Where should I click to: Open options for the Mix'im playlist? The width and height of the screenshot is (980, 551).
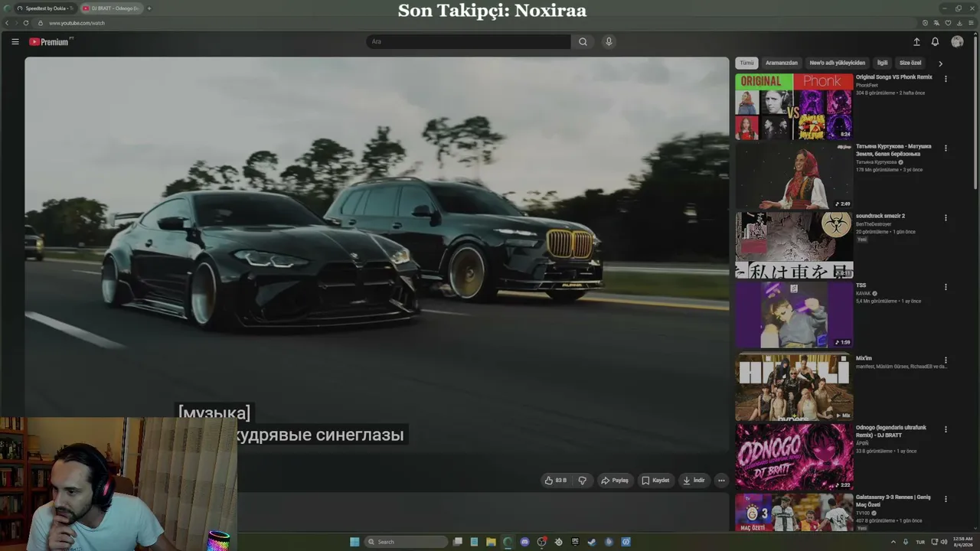click(946, 360)
